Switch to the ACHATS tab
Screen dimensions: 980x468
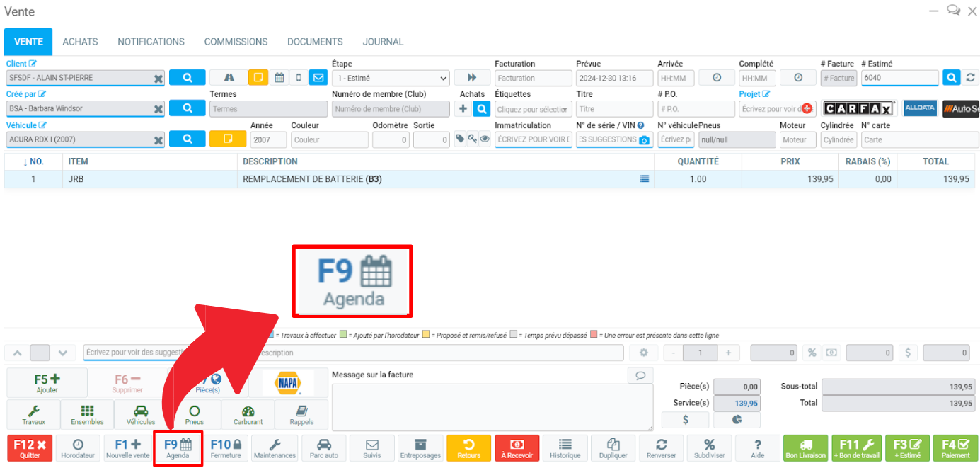pyautogui.click(x=80, y=42)
